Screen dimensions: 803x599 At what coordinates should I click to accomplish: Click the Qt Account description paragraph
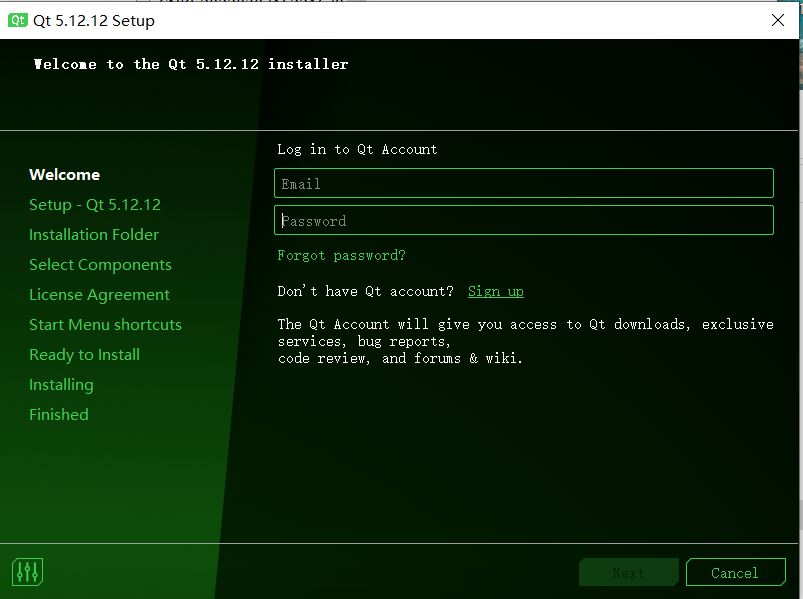(x=525, y=341)
